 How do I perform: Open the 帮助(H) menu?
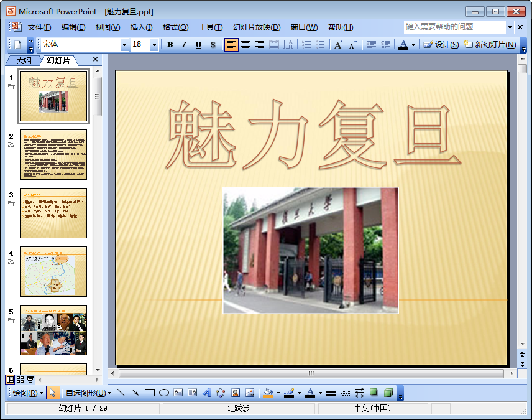coord(341,27)
